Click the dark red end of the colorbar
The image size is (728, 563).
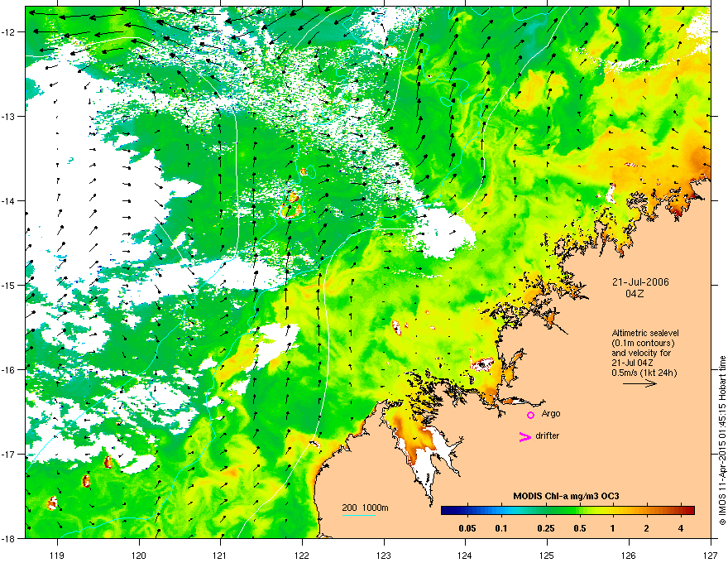click(691, 511)
